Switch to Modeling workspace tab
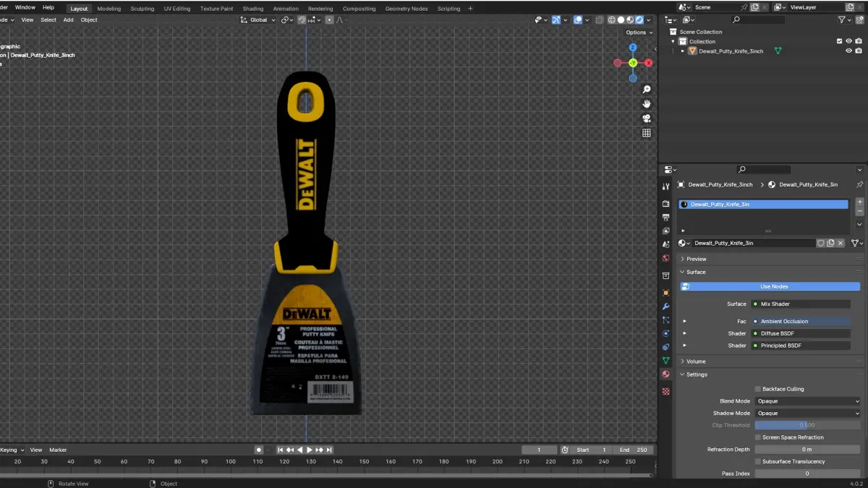 (109, 9)
